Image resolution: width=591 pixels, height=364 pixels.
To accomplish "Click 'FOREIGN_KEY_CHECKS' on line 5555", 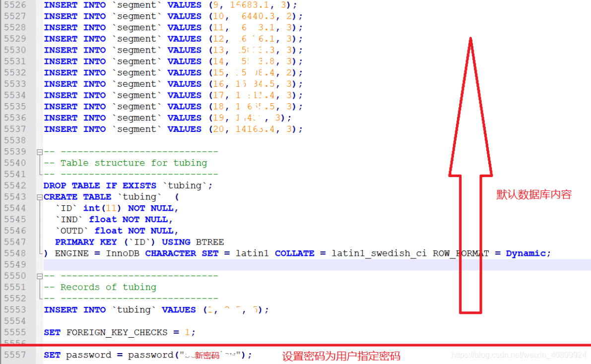I will pos(117,333).
